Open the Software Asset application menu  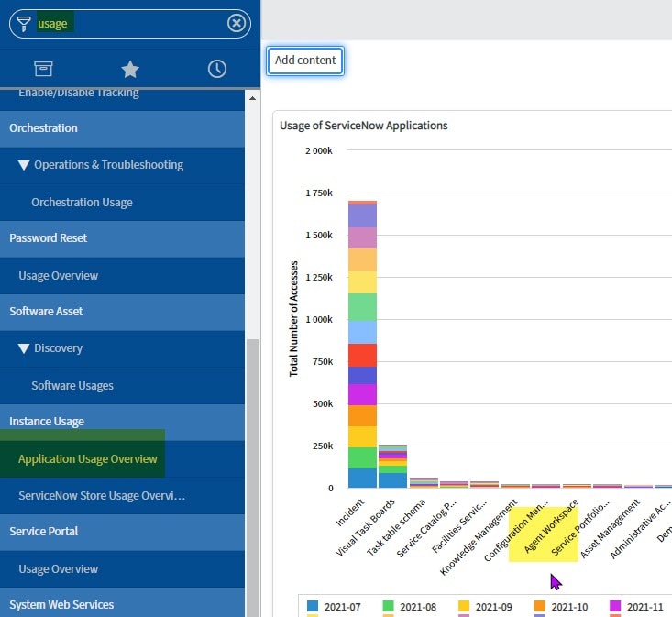click(x=122, y=312)
